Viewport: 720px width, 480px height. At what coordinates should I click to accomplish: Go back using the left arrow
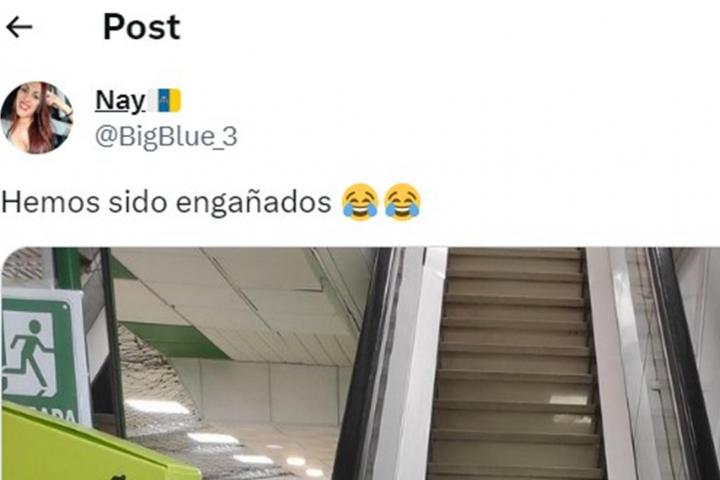(19, 27)
